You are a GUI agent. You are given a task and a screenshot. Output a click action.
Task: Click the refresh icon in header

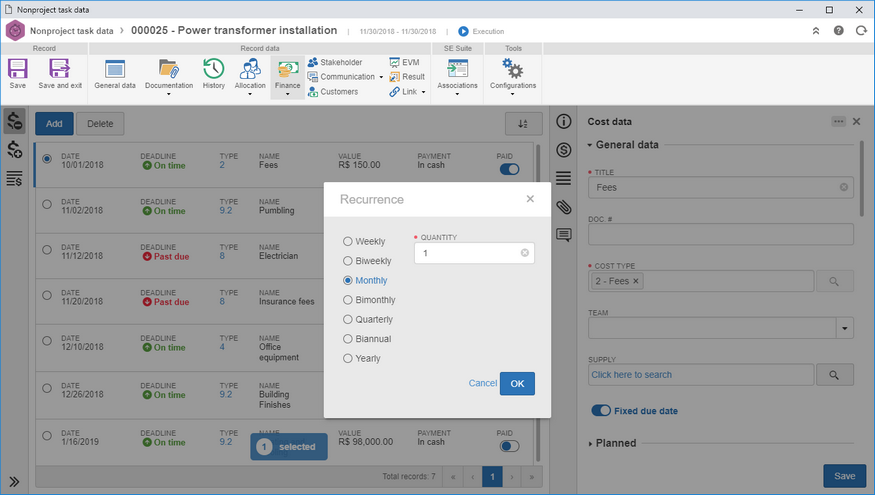coord(861,31)
